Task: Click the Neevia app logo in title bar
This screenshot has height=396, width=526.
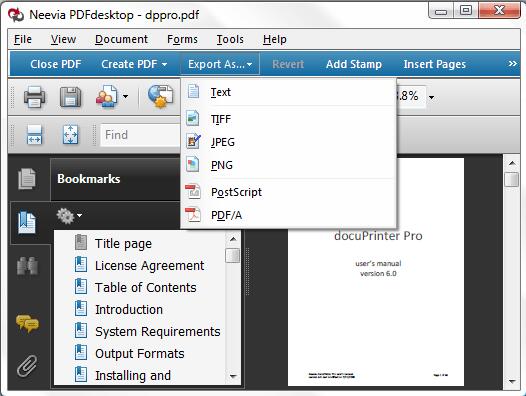Action: 16,15
